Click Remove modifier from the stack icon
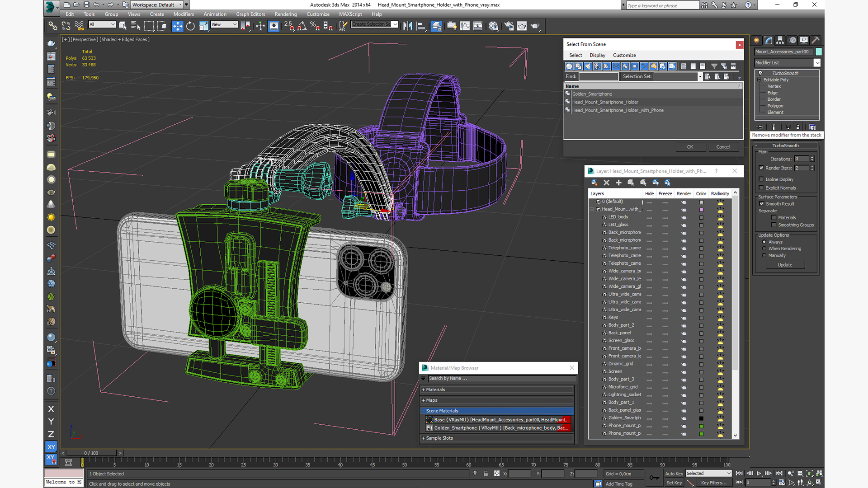 (x=798, y=127)
